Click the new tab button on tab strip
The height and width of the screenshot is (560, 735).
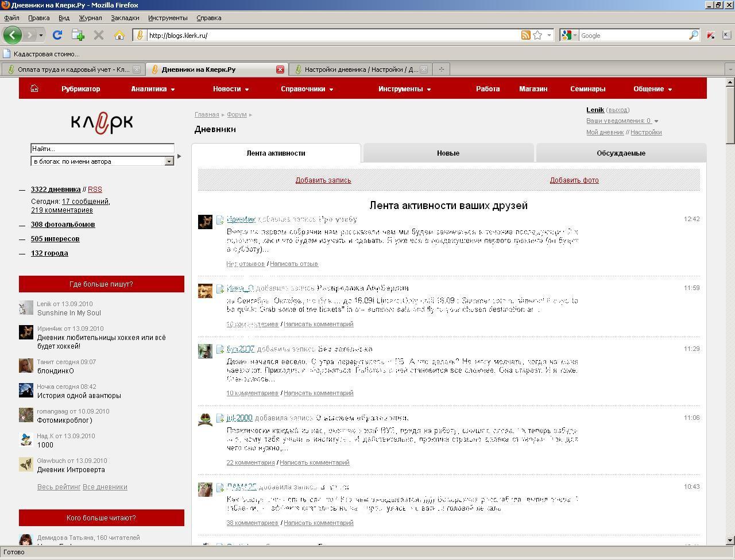441,69
